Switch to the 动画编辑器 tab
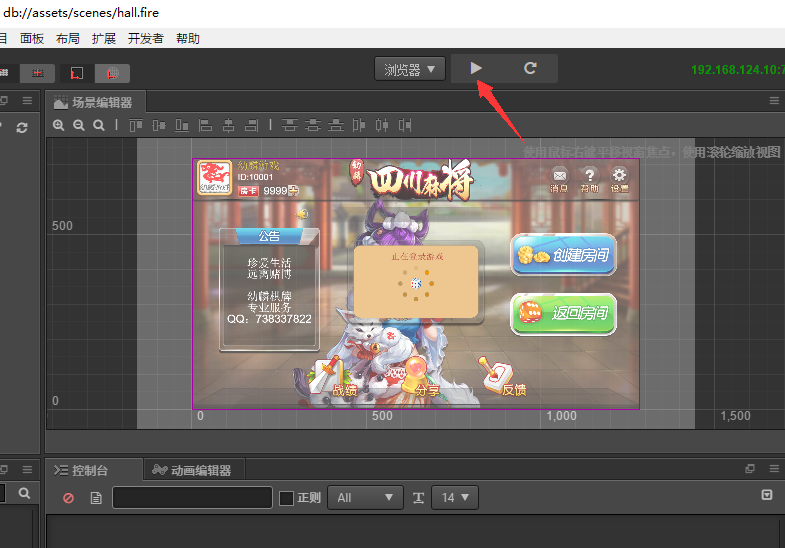This screenshot has width=785, height=548. click(x=192, y=470)
